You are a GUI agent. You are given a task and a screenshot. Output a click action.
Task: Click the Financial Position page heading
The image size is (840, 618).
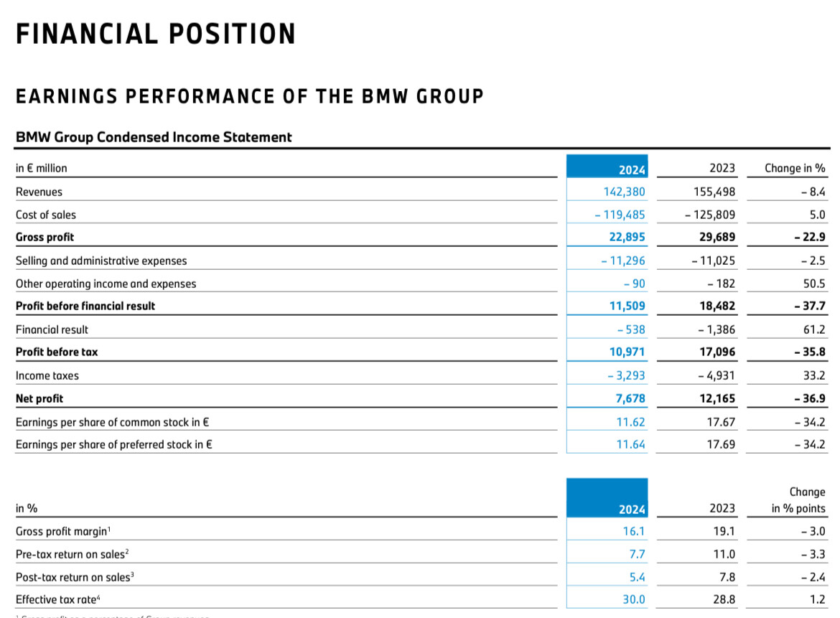point(156,34)
